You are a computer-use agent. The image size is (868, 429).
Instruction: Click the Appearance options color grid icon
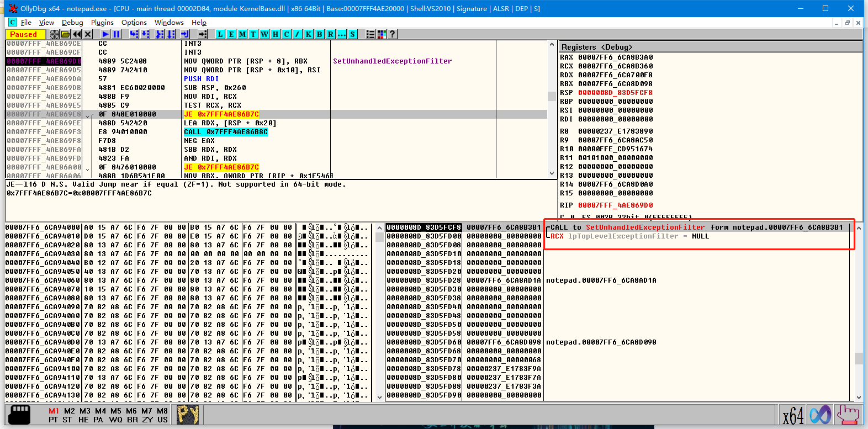pyautogui.click(x=382, y=34)
